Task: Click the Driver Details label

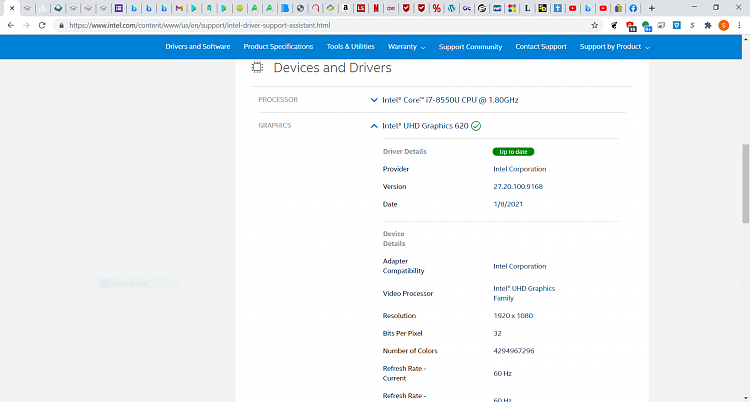Action: 405,152
